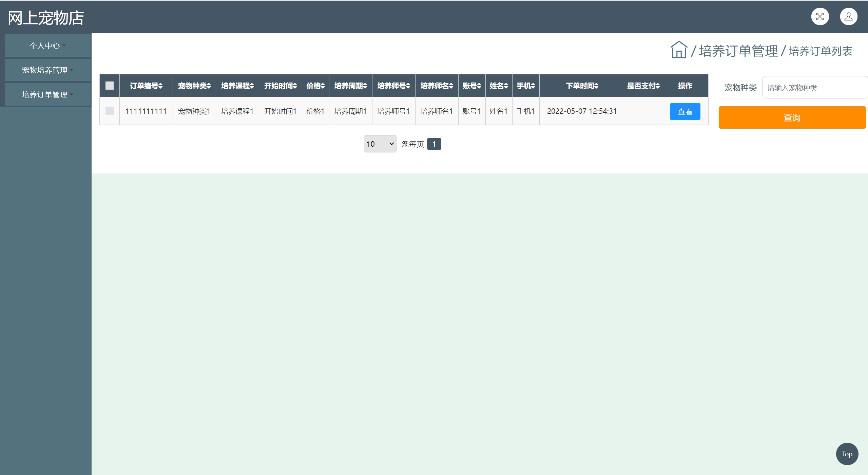Open the user profile avatar icon
This screenshot has width=868, height=475.
(x=848, y=17)
